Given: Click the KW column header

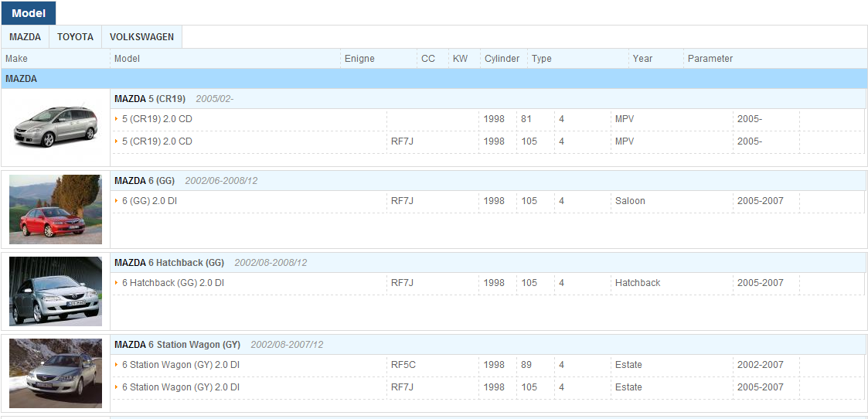Looking at the screenshot, I should (465, 59).
